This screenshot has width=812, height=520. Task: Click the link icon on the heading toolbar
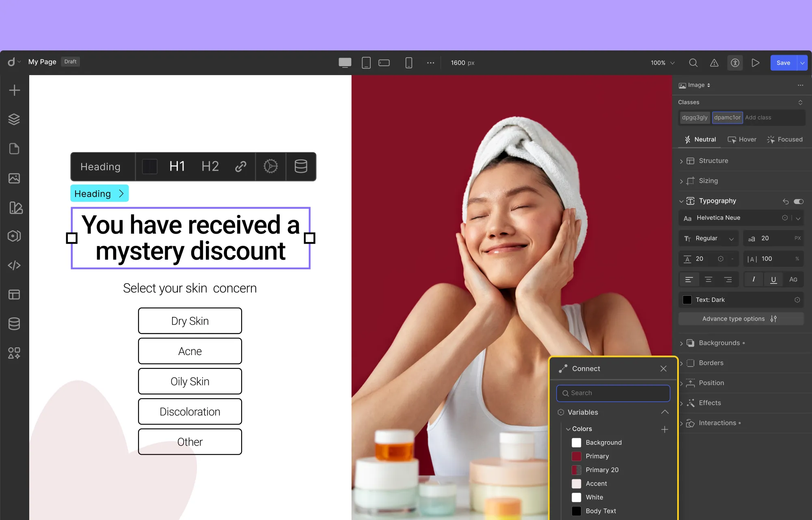click(240, 167)
